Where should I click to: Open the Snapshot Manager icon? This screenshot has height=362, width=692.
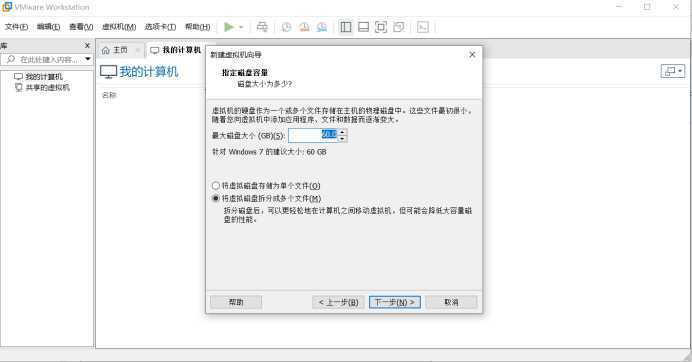pos(322,27)
